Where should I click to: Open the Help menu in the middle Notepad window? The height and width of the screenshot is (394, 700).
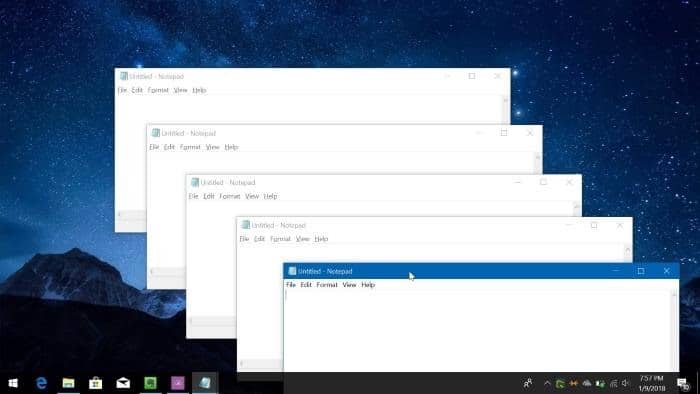271,196
